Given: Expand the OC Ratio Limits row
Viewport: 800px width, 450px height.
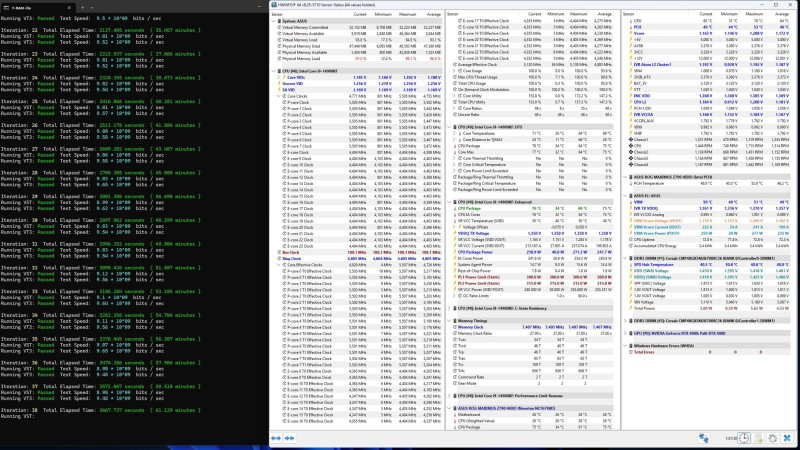Looking at the screenshot, I should coord(455,296).
